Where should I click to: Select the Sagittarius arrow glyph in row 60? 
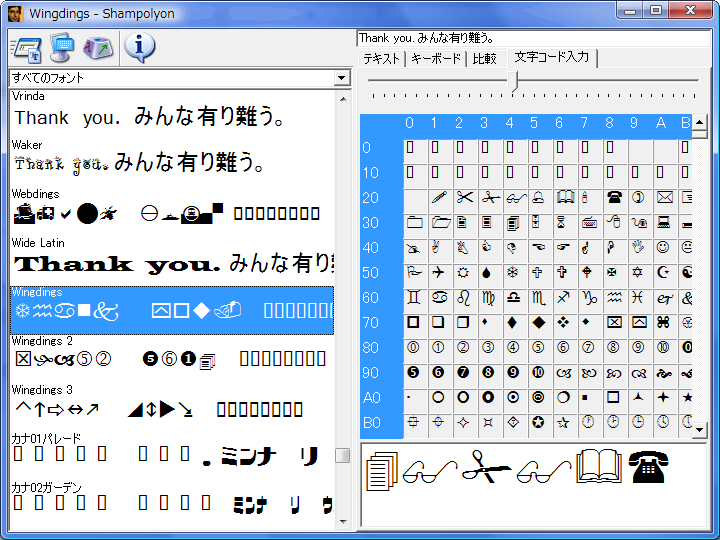pos(564,298)
